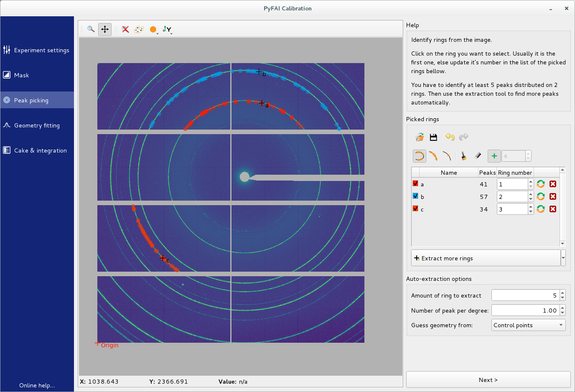This screenshot has width=575, height=392.
Task: Disable the checkbox for ring b
Action: tap(415, 196)
